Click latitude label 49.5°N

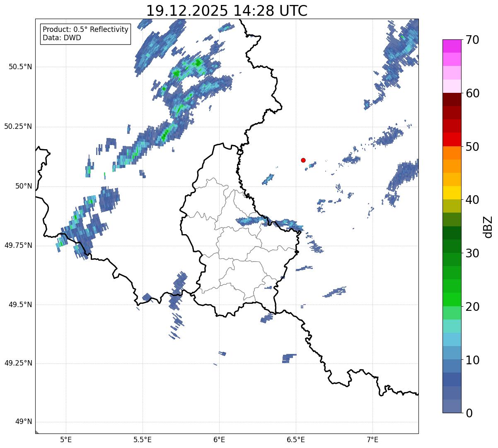click(x=20, y=305)
